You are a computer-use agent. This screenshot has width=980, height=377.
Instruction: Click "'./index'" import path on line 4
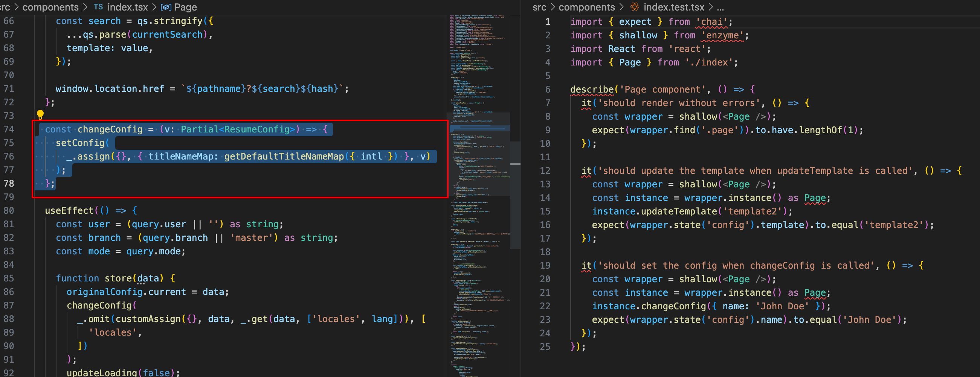[709, 62]
